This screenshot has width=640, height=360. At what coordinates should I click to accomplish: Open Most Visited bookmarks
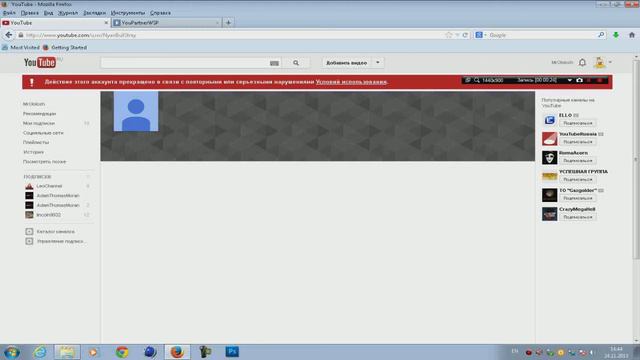point(21,48)
